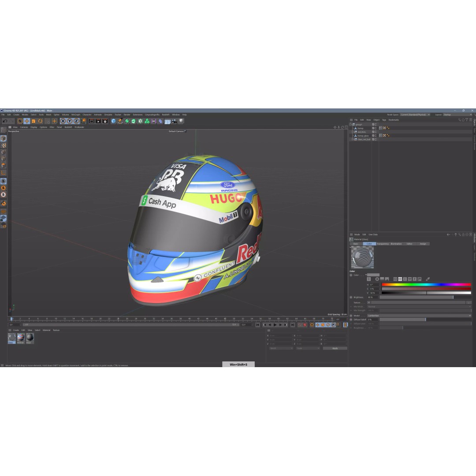Toggle group1 layer checkbox
The image size is (476, 476).
(373, 124)
